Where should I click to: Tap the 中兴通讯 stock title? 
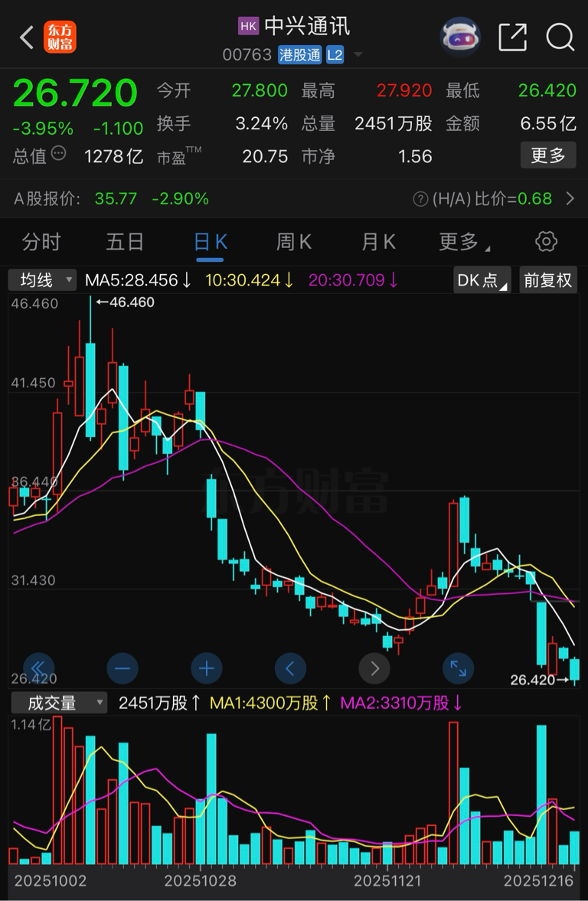[x=307, y=26]
